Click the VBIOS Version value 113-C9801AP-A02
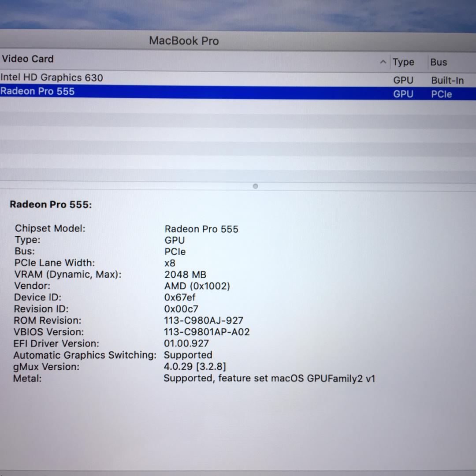476x476 pixels. 207,332
